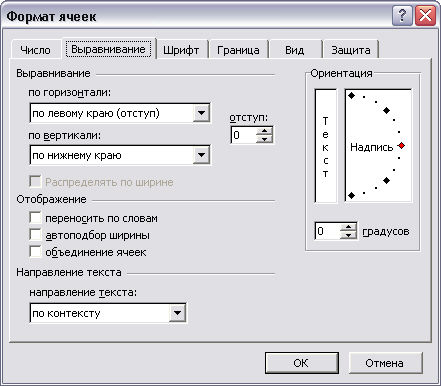This screenshot has width=441, height=386.
Task: Click the градусов input field
Action: (x=328, y=231)
